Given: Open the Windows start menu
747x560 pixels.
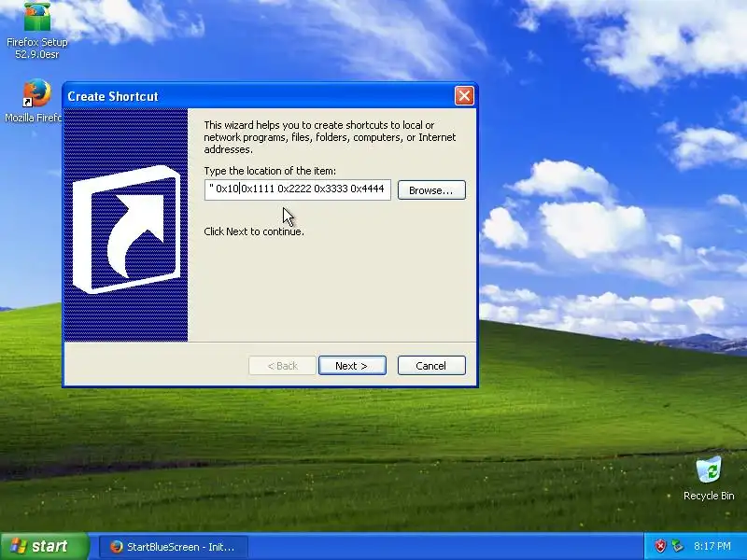Looking at the screenshot, I should [44, 546].
